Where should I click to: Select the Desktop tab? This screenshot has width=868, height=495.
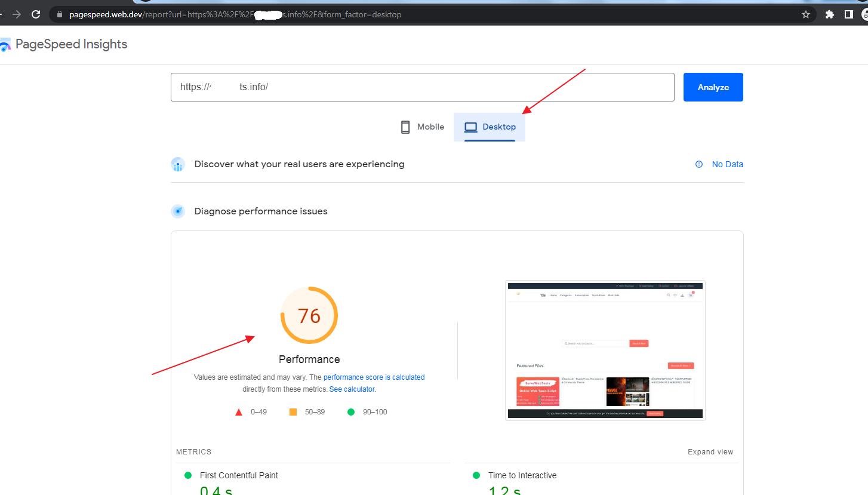[x=490, y=127]
